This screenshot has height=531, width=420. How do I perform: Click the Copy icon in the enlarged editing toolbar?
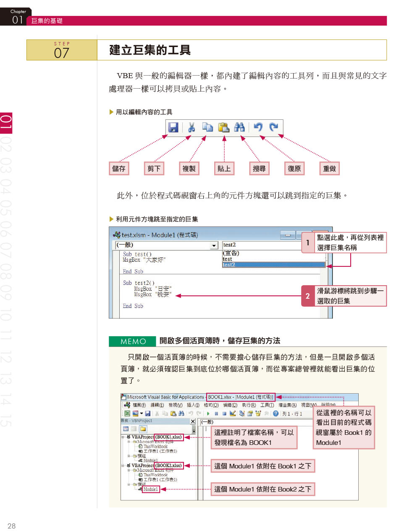[207, 127]
